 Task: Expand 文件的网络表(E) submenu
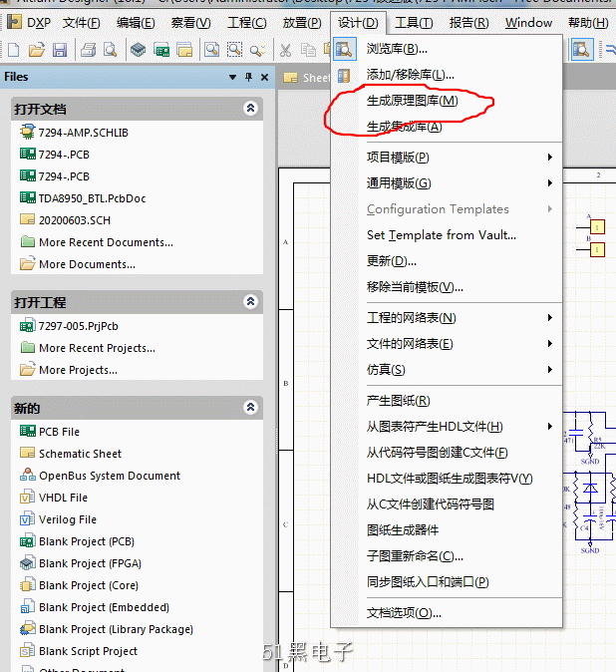447,344
